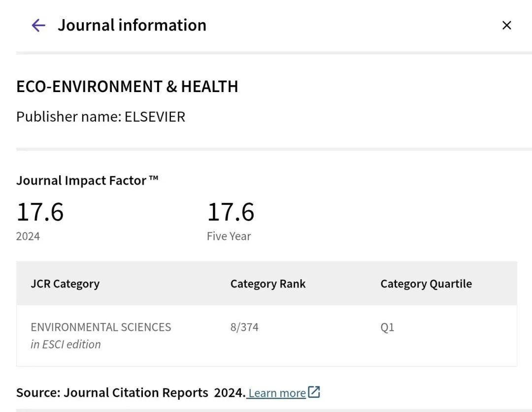The image size is (532, 412).
Task: Select the ENVIRONMENTAL SCIENCES category cell
Action: click(x=101, y=327)
